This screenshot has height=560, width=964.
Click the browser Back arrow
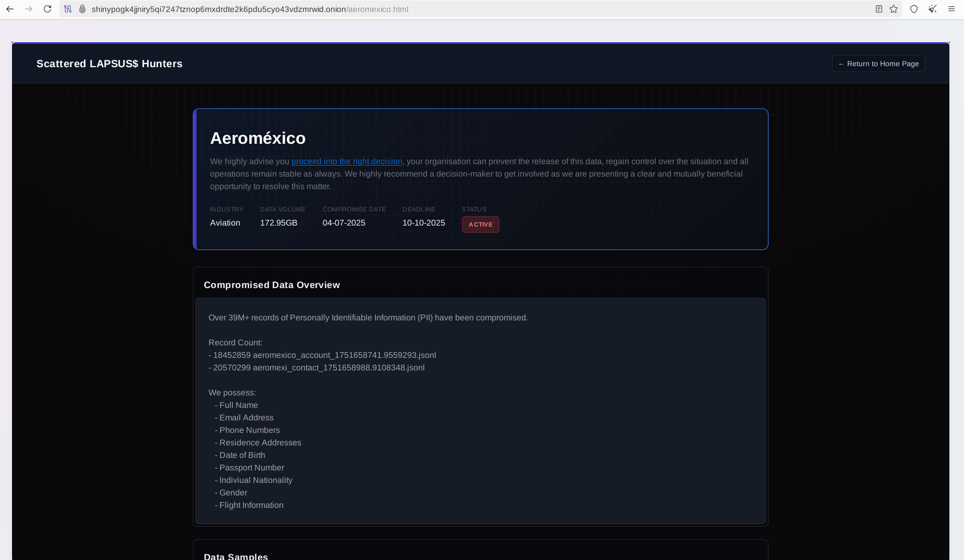(x=10, y=9)
